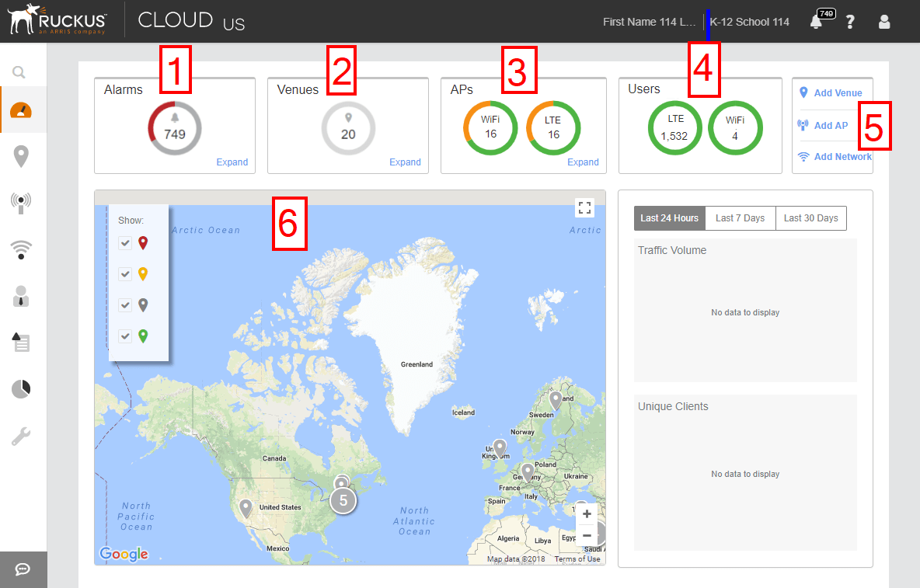Expand the Alarms card
This screenshot has width=920, height=588.
pos(232,162)
